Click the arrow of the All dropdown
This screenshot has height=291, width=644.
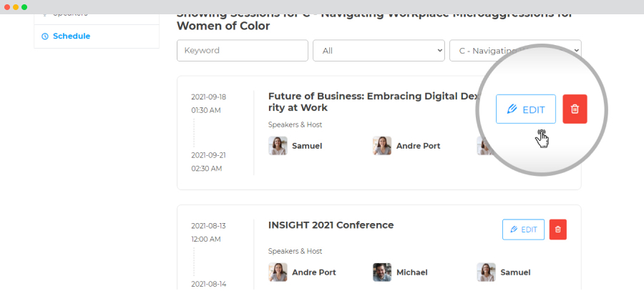[x=439, y=51]
